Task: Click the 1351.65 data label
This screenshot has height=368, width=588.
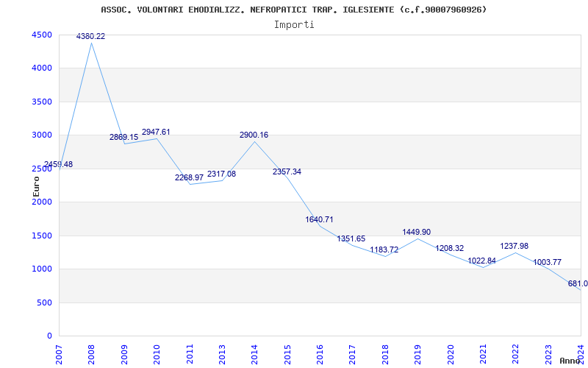Action: coord(351,238)
